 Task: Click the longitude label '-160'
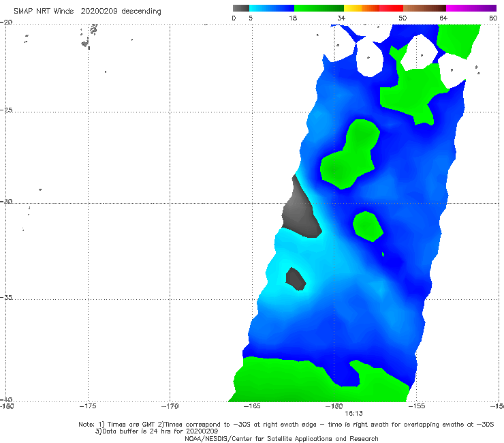pyautogui.click(x=334, y=406)
